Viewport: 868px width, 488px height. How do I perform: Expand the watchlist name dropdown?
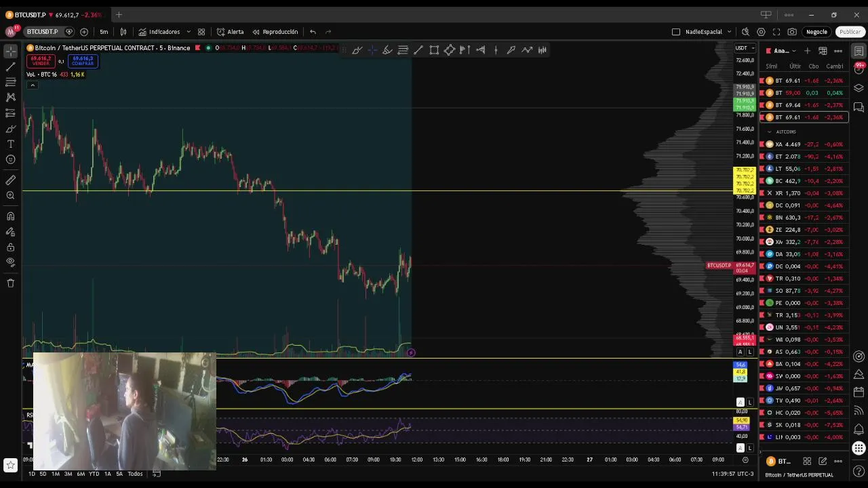[784, 51]
